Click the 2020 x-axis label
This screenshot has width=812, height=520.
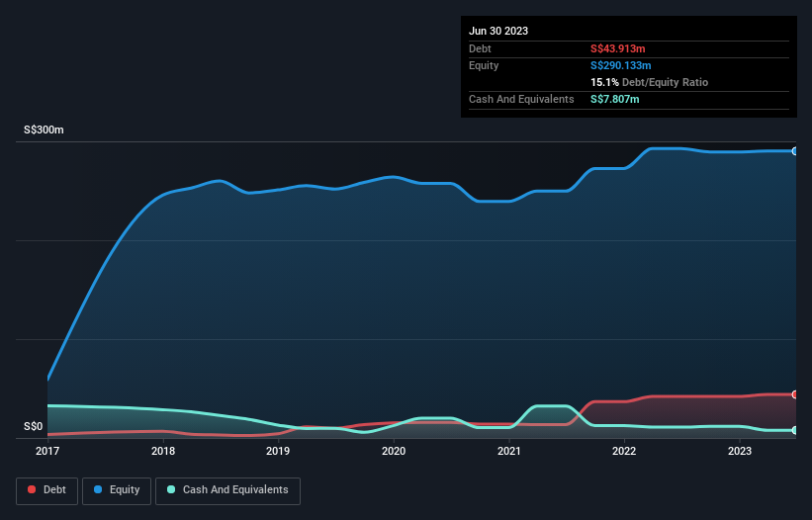[x=394, y=451]
